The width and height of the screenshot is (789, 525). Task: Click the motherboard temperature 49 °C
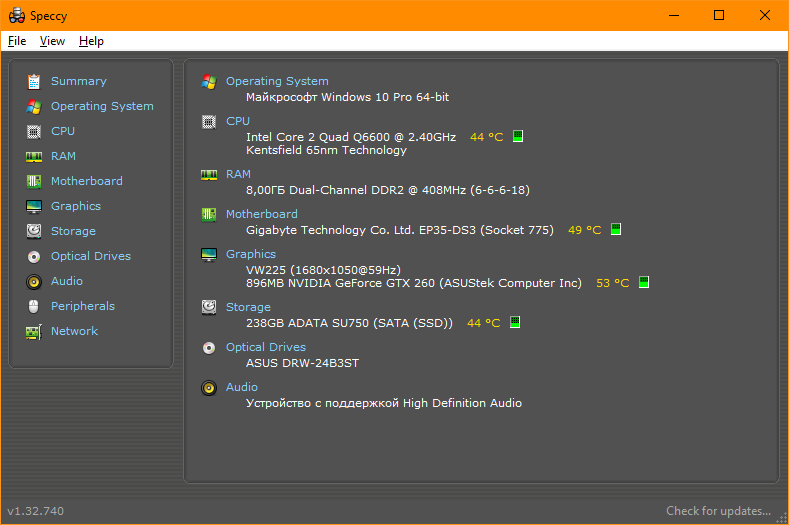[x=584, y=230]
